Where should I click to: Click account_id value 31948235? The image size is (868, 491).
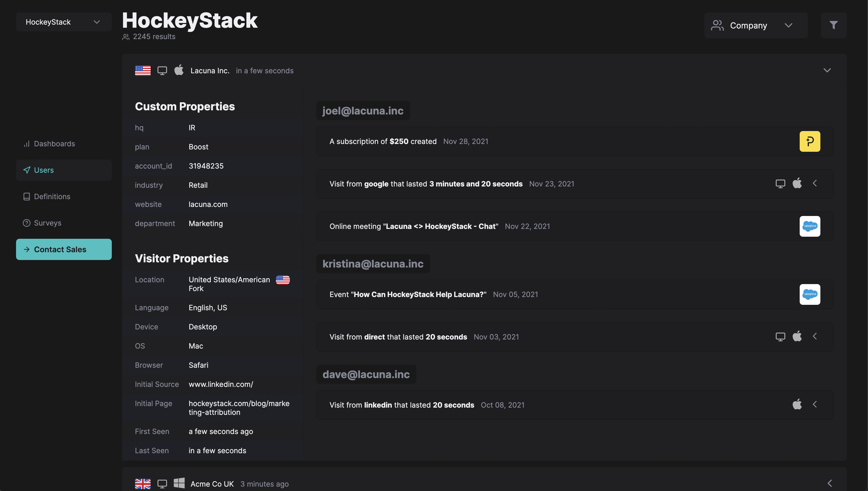(206, 166)
